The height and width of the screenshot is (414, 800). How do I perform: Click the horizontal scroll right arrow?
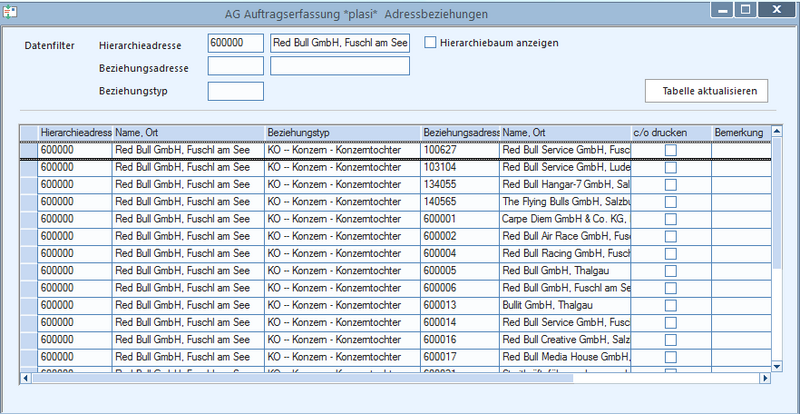point(764,378)
